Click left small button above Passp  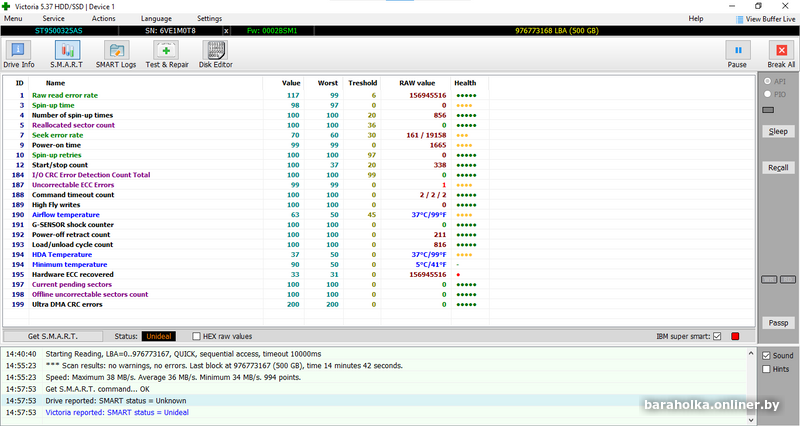point(769,280)
